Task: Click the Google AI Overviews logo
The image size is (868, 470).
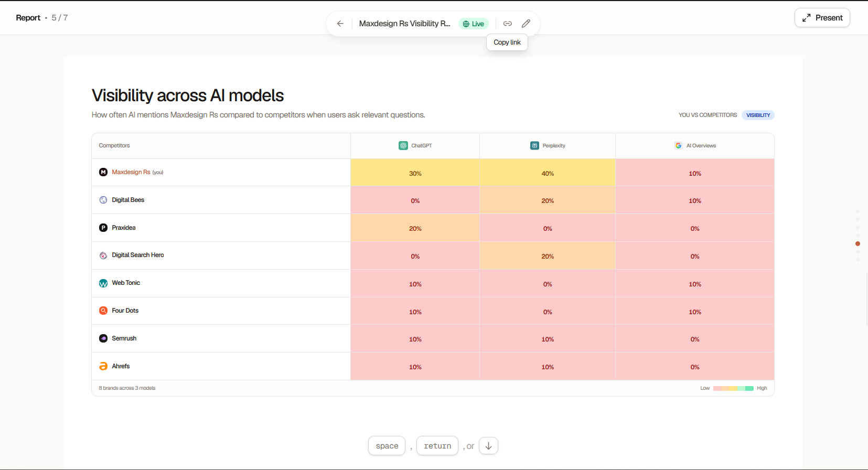Action: tap(679, 146)
